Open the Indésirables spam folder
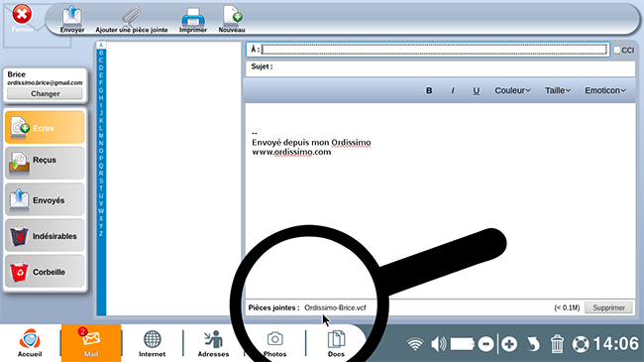Image resolution: width=644 pixels, height=362 pixels. coord(45,235)
